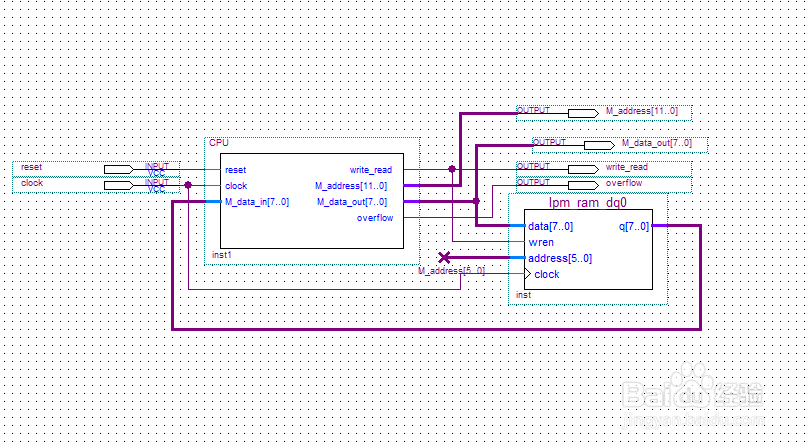Select the reset input pin symbol

point(118,170)
